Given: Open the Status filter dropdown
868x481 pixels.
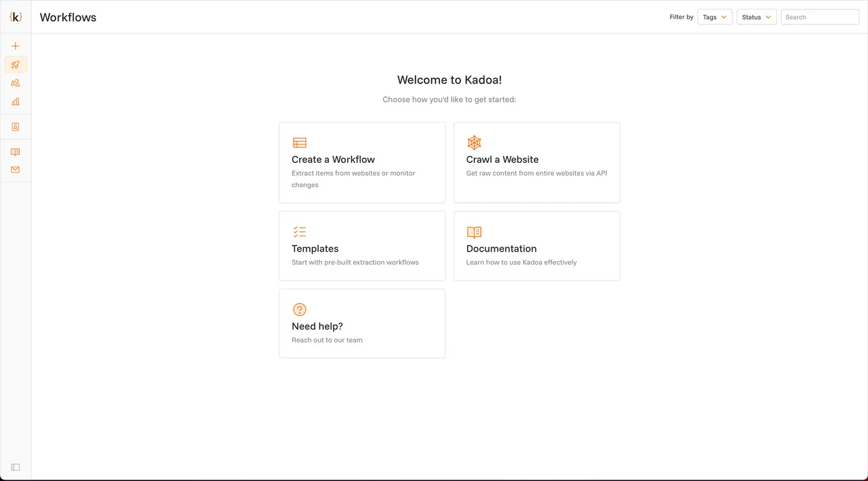Looking at the screenshot, I should [757, 17].
